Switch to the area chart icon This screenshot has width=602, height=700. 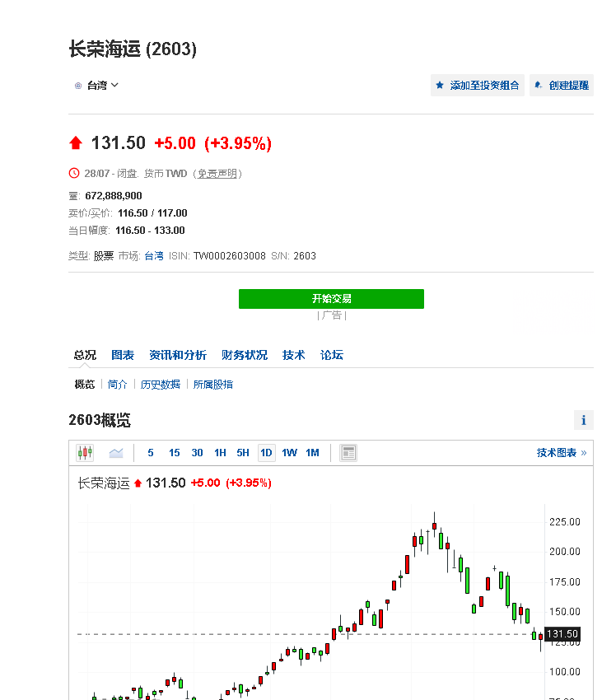(116, 452)
